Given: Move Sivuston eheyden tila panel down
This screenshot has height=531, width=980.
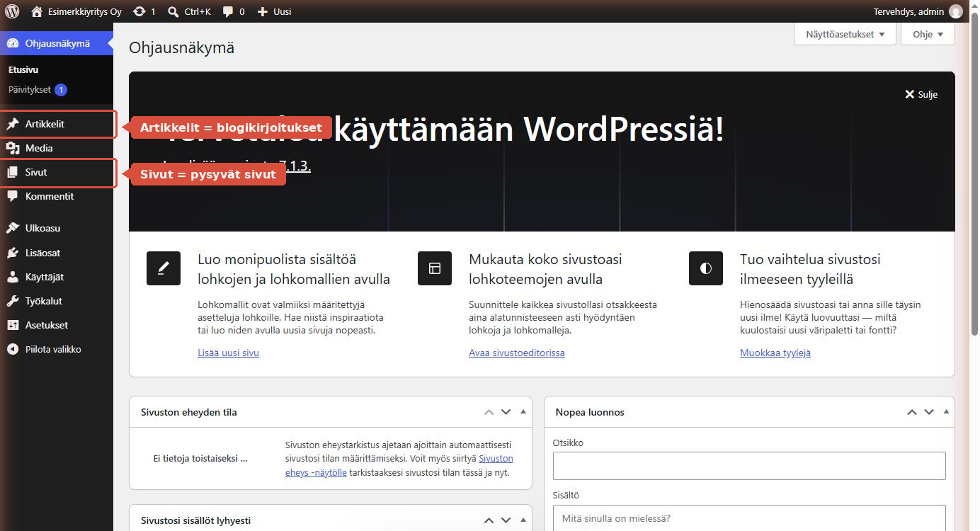Looking at the screenshot, I should 506,412.
